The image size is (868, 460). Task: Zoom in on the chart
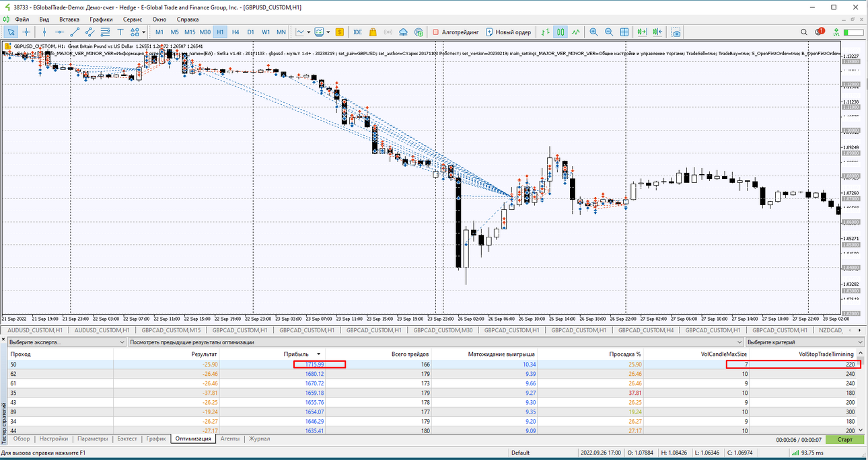(593, 32)
